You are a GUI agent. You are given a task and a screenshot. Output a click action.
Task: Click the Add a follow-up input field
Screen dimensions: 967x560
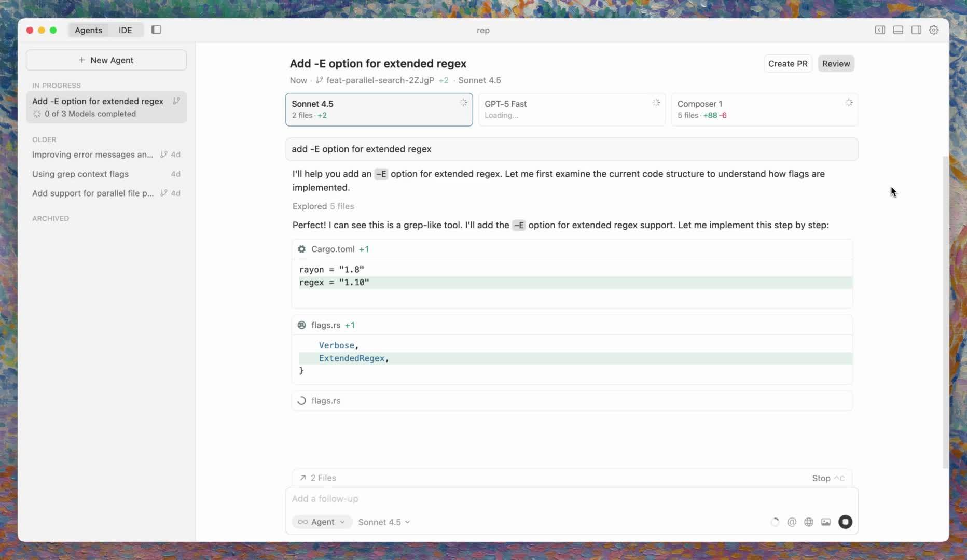coord(519,498)
